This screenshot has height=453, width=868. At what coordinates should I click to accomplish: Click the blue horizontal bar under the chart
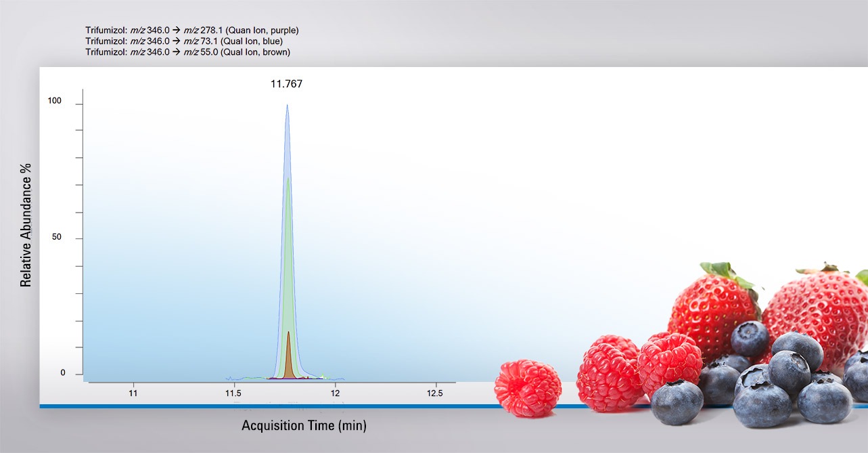271,406
